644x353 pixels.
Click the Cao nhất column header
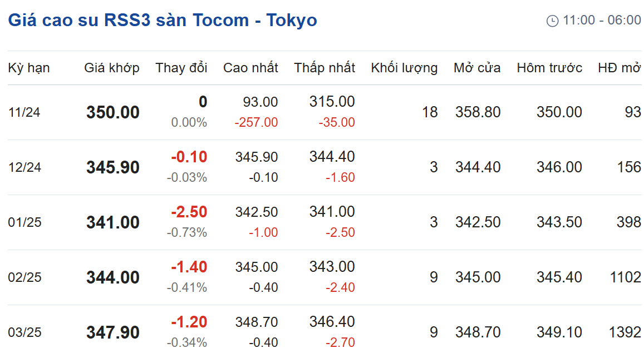tap(250, 68)
